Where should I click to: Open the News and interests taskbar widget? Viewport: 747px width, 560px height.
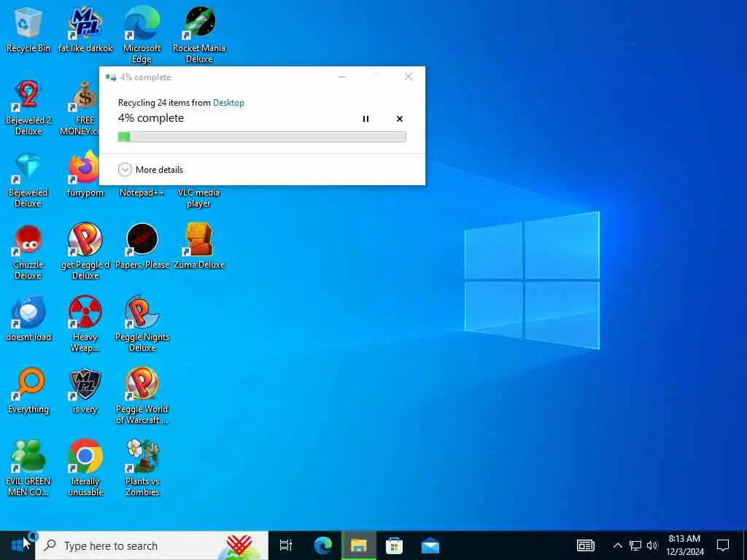tap(586, 545)
